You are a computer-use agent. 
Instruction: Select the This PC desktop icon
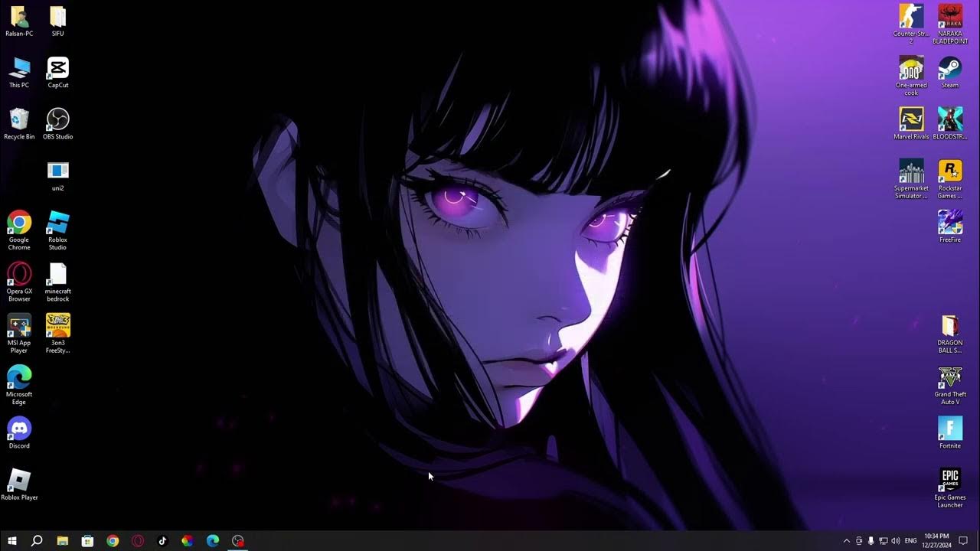pos(19,73)
